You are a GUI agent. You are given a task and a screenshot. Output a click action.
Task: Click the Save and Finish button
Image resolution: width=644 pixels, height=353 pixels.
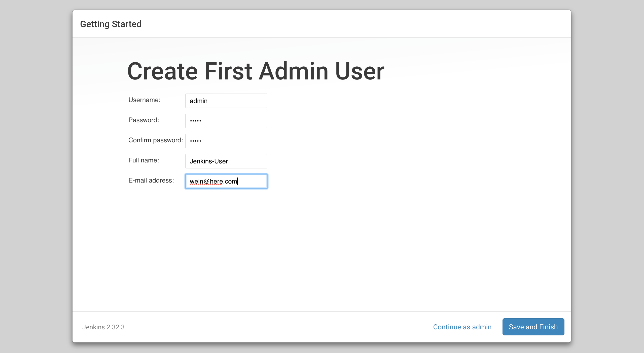(533, 327)
